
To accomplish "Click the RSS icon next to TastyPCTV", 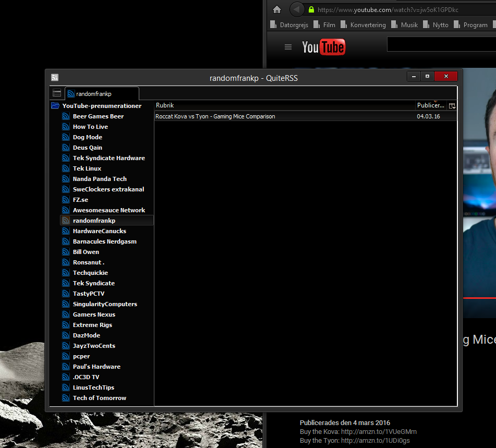I will click(x=66, y=294).
